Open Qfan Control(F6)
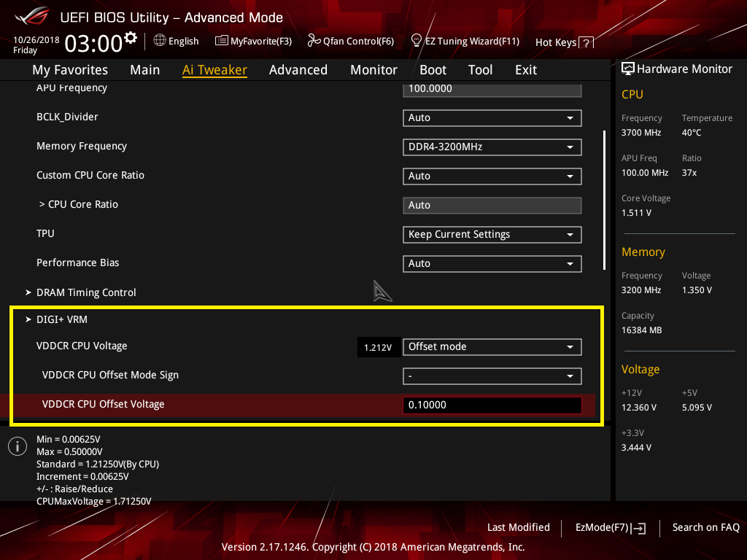Image resolution: width=747 pixels, height=560 pixels. [358, 42]
